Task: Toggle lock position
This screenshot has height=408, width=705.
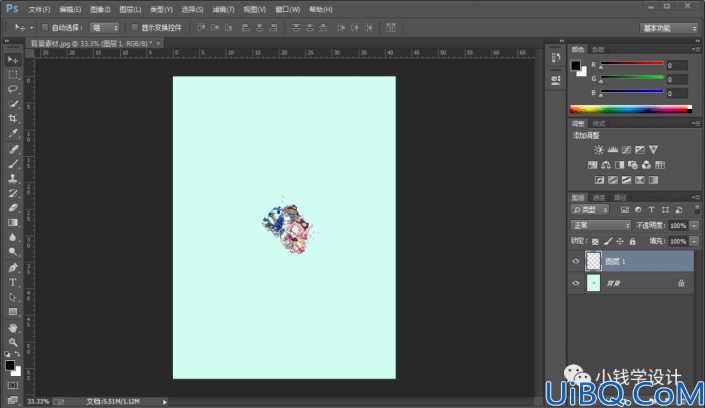Action: (620, 242)
